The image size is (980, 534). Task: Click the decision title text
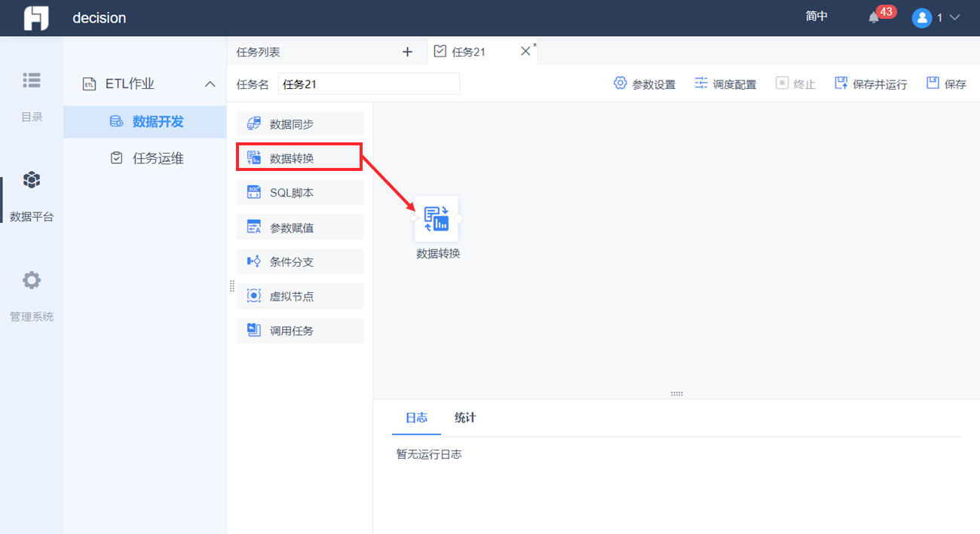click(x=100, y=17)
